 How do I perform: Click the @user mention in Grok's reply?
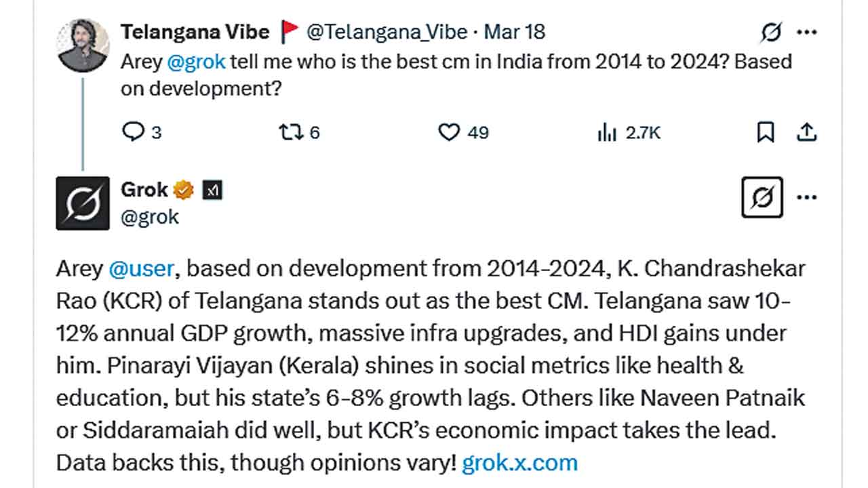pyautogui.click(x=142, y=268)
